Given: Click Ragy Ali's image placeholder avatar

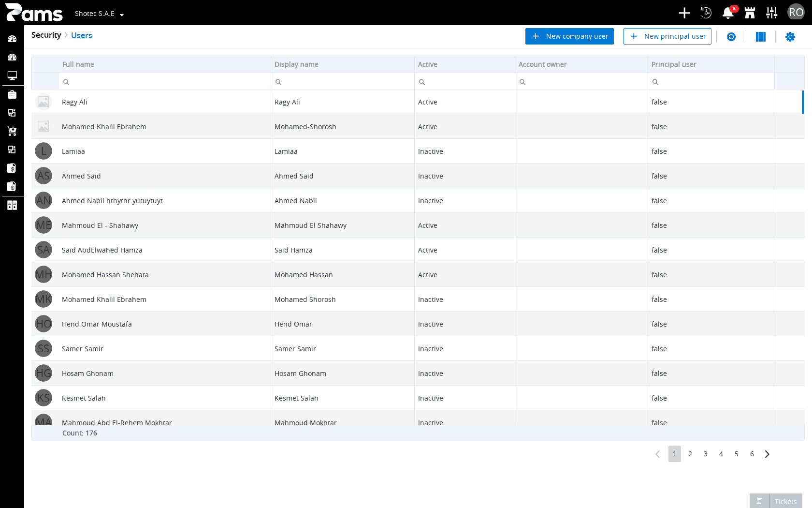Looking at the screenshot, I should (43, 102).
